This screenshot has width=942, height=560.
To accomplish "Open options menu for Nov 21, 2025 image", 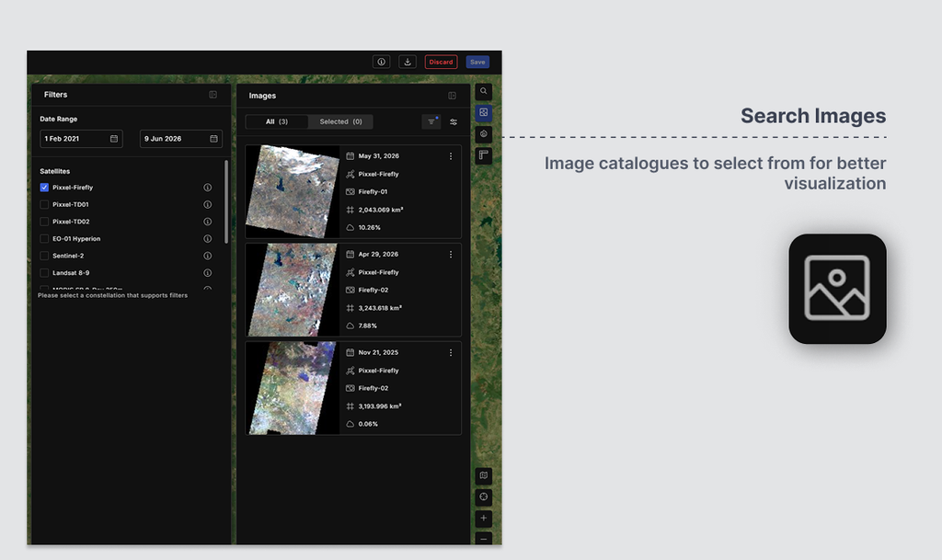I will tap(451, 353).
